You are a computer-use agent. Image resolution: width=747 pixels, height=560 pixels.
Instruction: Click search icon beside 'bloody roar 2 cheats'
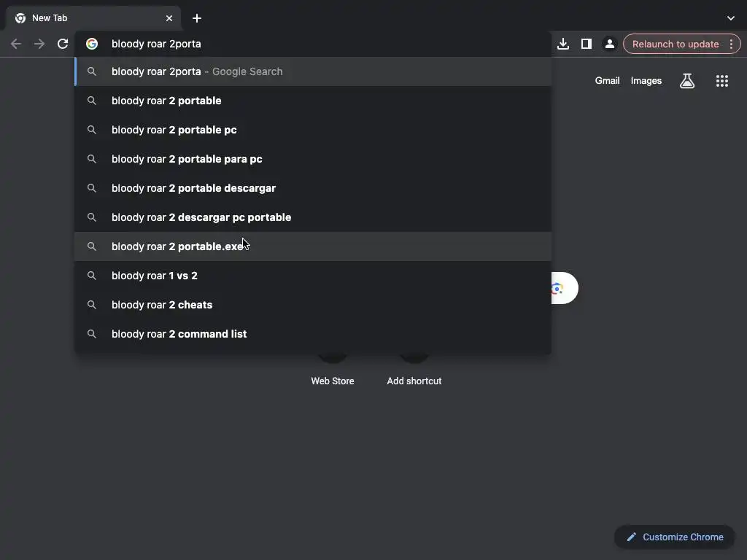(92, 305)
